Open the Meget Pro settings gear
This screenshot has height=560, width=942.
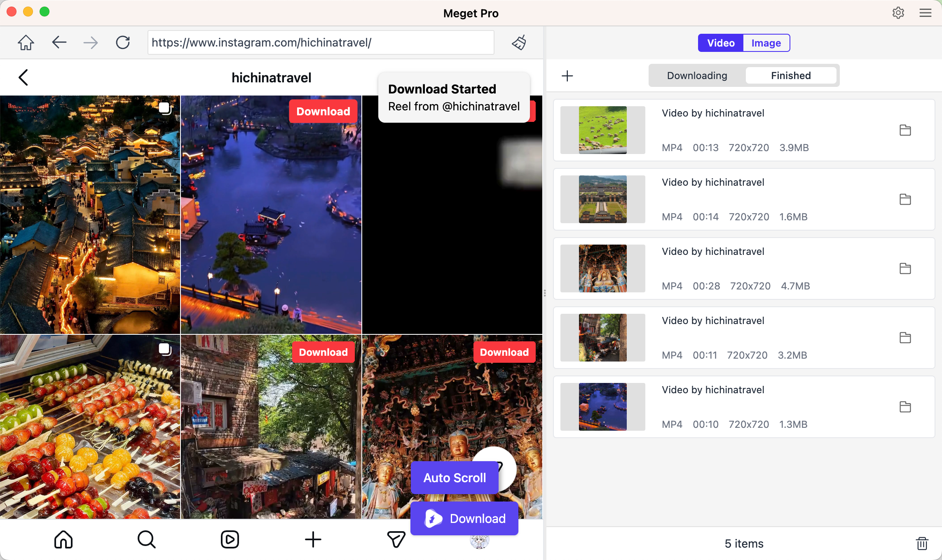point(898,13)
